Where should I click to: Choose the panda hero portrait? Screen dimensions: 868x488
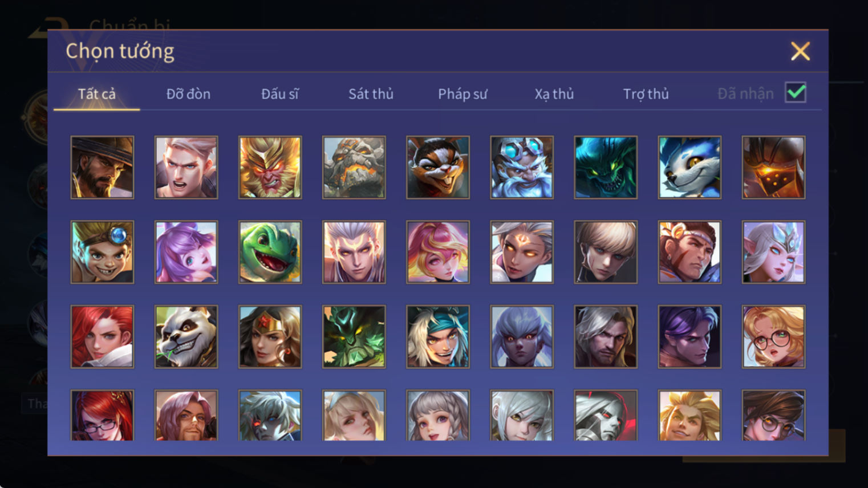coord(186,336)
